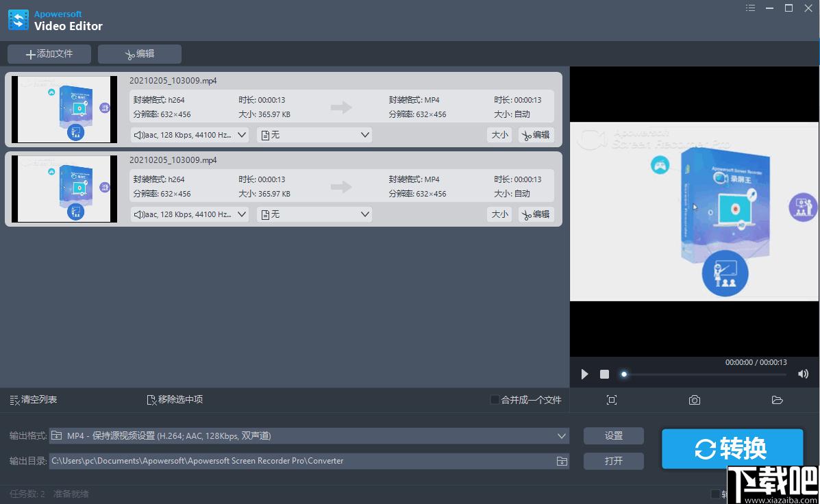Click the preview progress slider handle
Screen dimensions: 820x504
(624, 375)
